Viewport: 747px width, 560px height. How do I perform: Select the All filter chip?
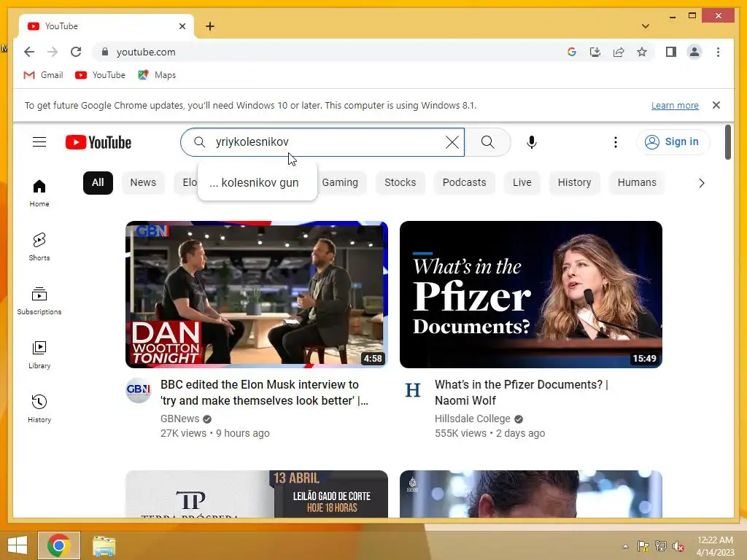[98, 183]
